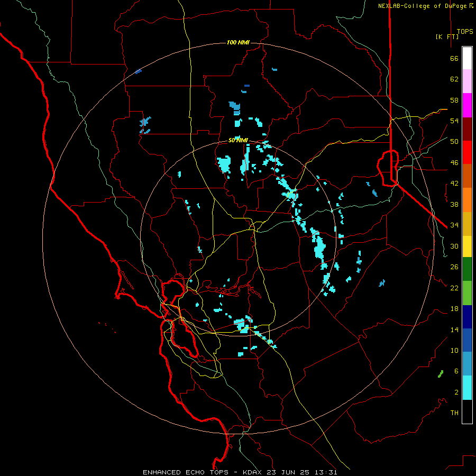
Task: Select the magenta swatch in the legend
Action: click(x=467, y=105)
